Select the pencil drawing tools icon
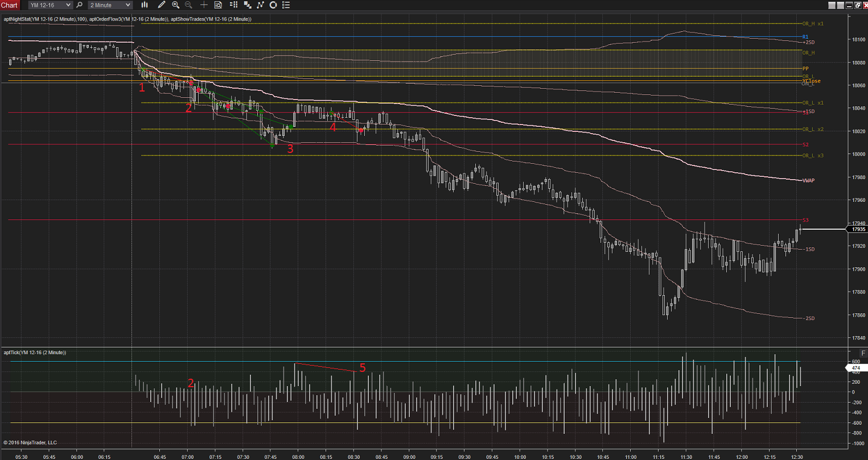 point(162,5)
